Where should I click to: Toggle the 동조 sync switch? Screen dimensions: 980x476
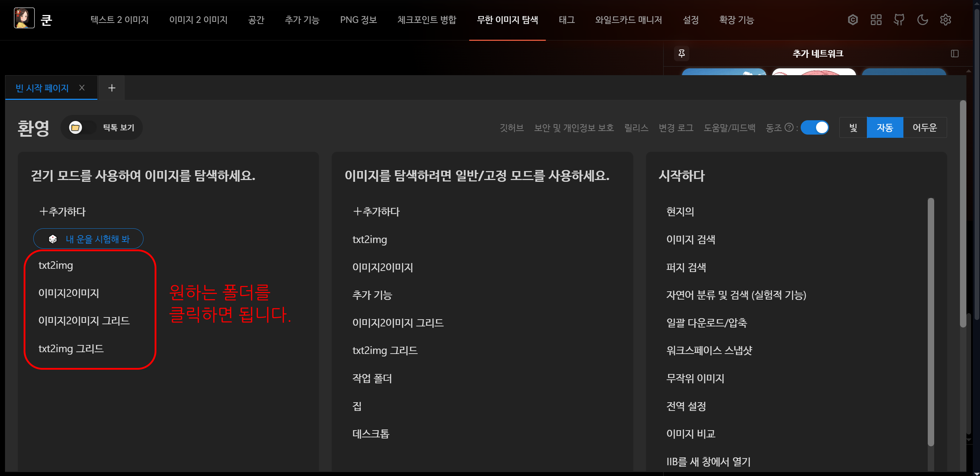click(815, 127)
